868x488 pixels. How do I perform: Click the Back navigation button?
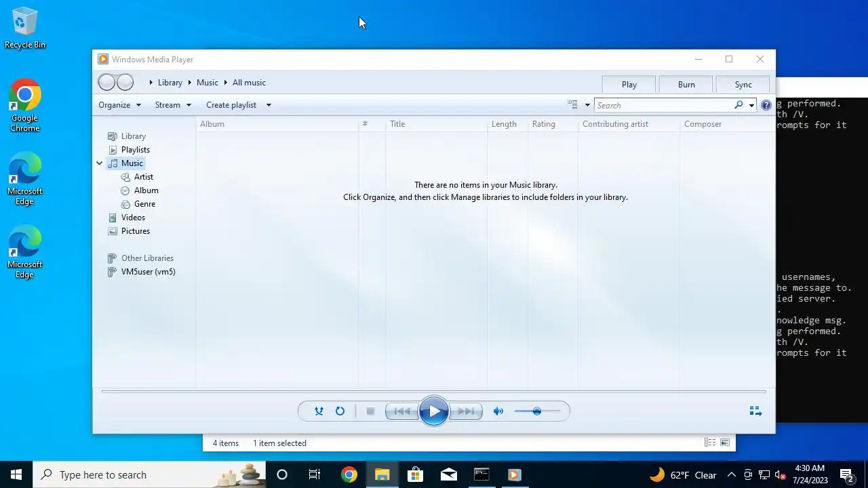[x=106, y=83]
